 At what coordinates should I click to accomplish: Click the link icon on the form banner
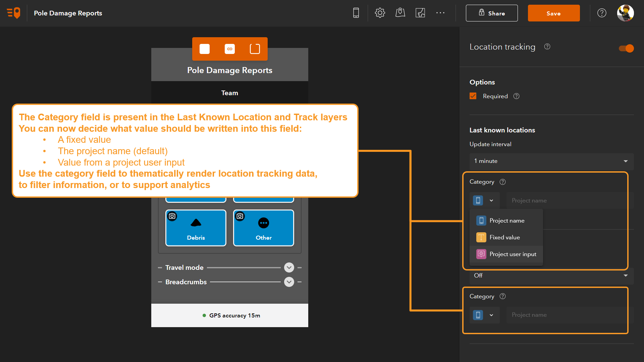point(230,49)
